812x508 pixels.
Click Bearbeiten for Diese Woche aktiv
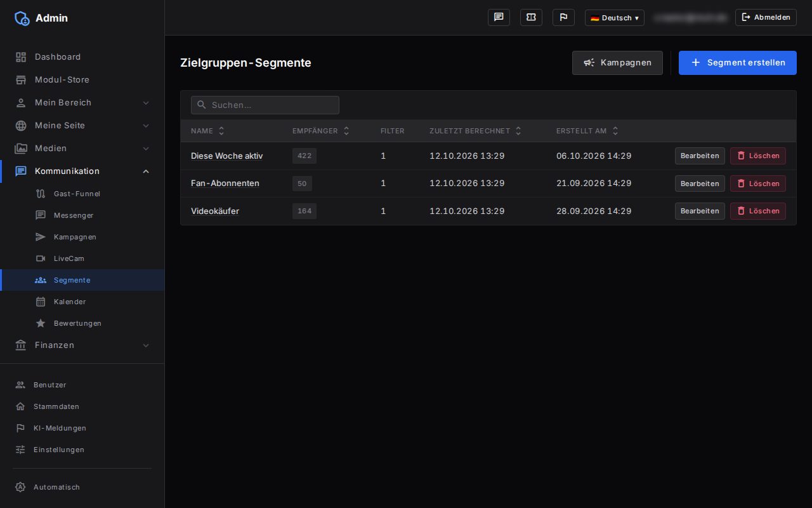click(700, 156)
